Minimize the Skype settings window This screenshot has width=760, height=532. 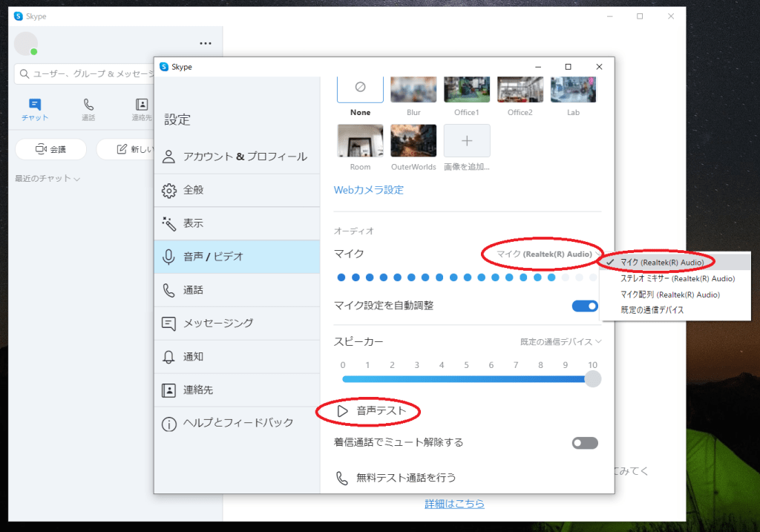coord(538,67)
